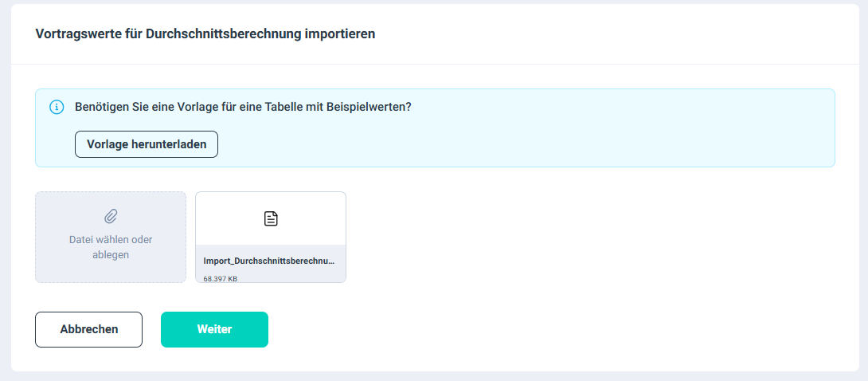Click the 68.397 KB file size label
868x381 pixels.
point(221,279)
